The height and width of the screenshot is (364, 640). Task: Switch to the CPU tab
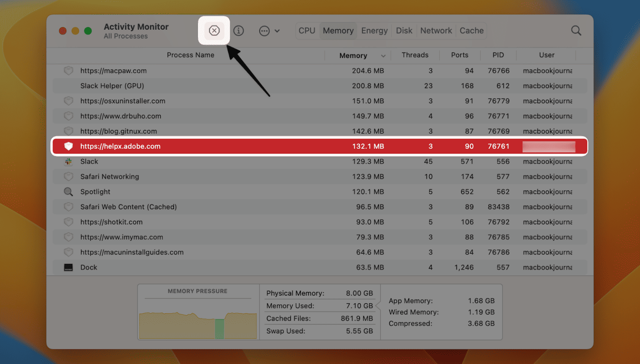click(307, 30)
